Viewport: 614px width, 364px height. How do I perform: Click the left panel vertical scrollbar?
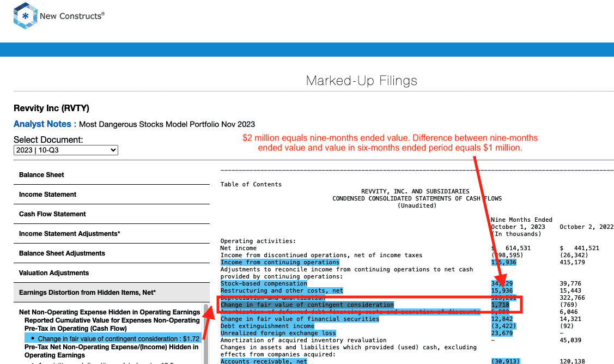click(206, 334)
